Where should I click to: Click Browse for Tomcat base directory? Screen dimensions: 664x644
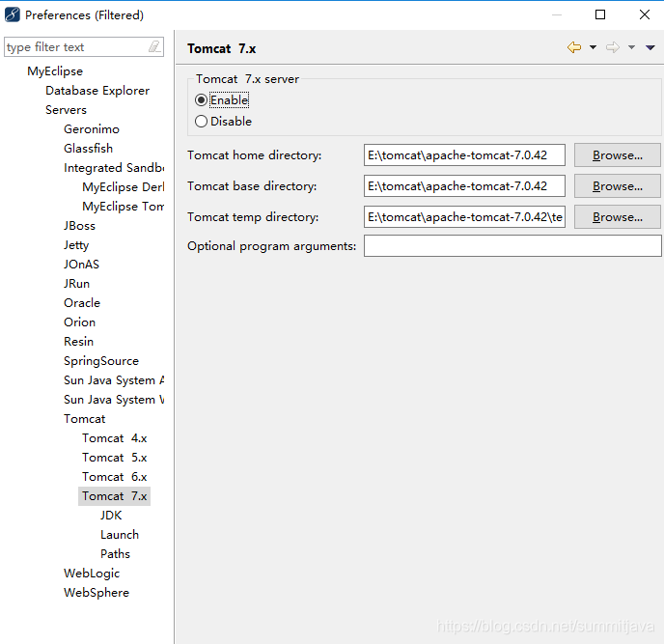(x=617, y=186)
